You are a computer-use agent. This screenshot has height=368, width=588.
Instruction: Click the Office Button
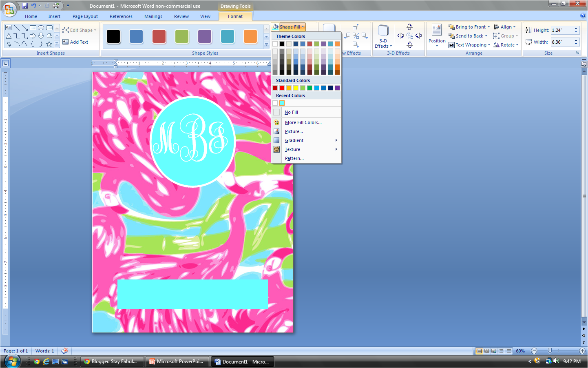pos(9,9)
